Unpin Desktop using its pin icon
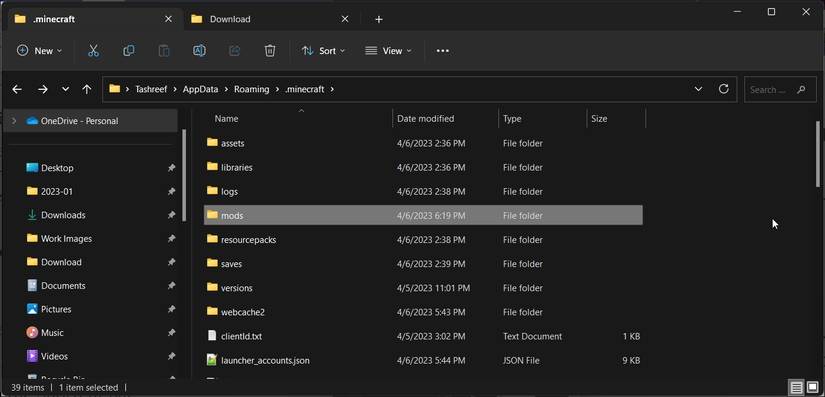825x397 pixels. 171,168
